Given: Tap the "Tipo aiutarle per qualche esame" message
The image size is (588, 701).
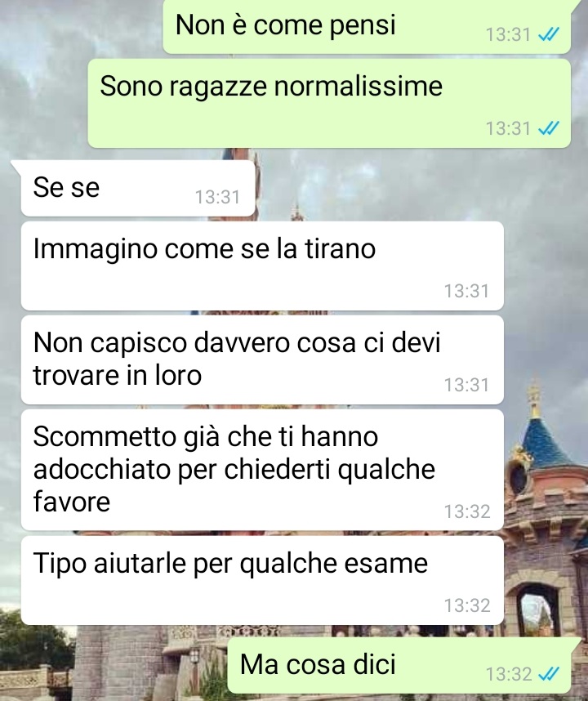Looking at the screenshot, I should [x=262, y=580].
